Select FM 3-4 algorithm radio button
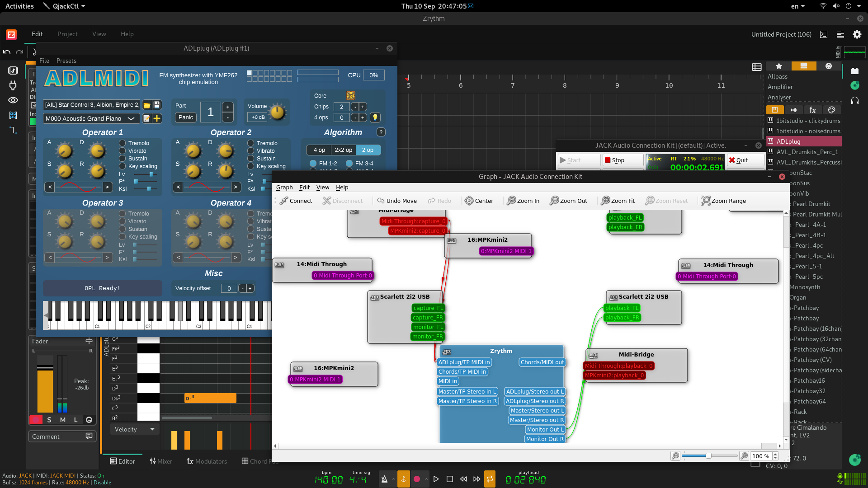 (x=349, y=164)
